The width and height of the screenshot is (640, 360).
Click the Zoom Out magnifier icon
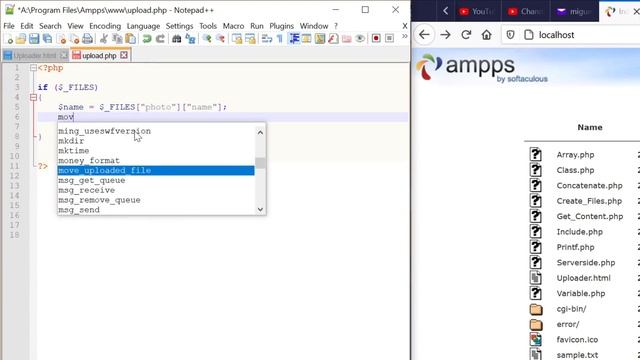[x=220, y=39]
